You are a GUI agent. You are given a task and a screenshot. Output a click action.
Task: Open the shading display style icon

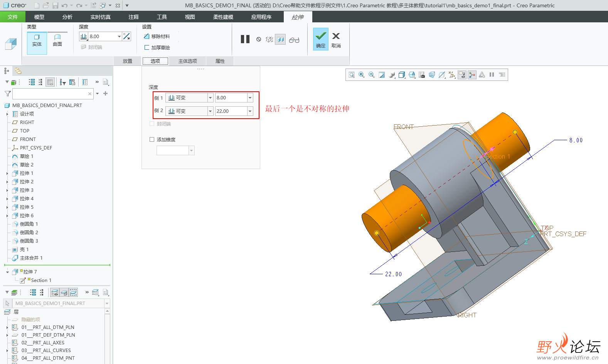coord(402,75)
